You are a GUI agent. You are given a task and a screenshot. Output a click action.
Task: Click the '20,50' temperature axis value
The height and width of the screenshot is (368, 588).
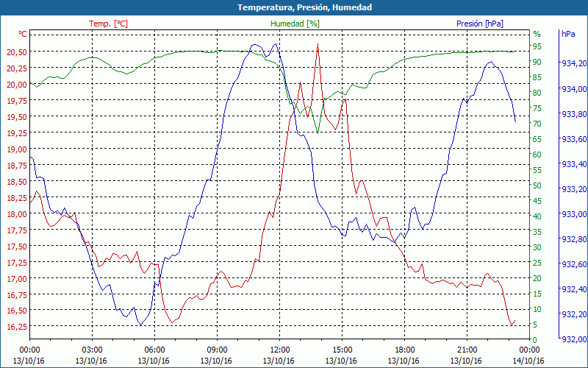(x=17, y=52)
